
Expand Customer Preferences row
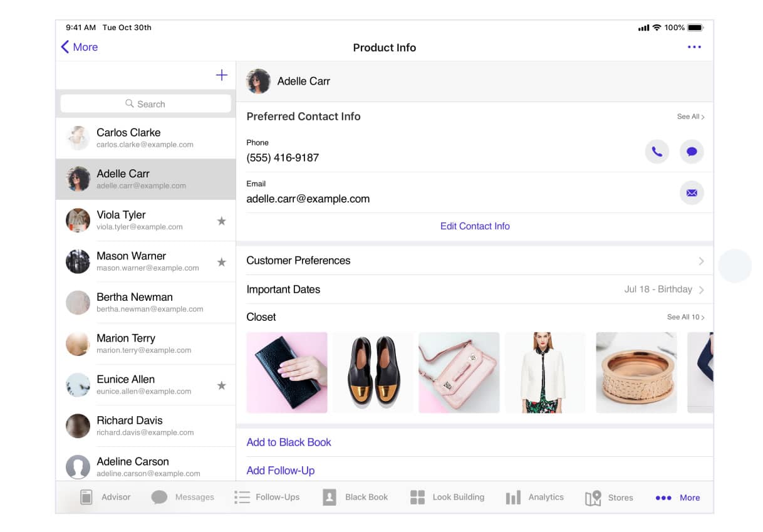pos(474,261)
